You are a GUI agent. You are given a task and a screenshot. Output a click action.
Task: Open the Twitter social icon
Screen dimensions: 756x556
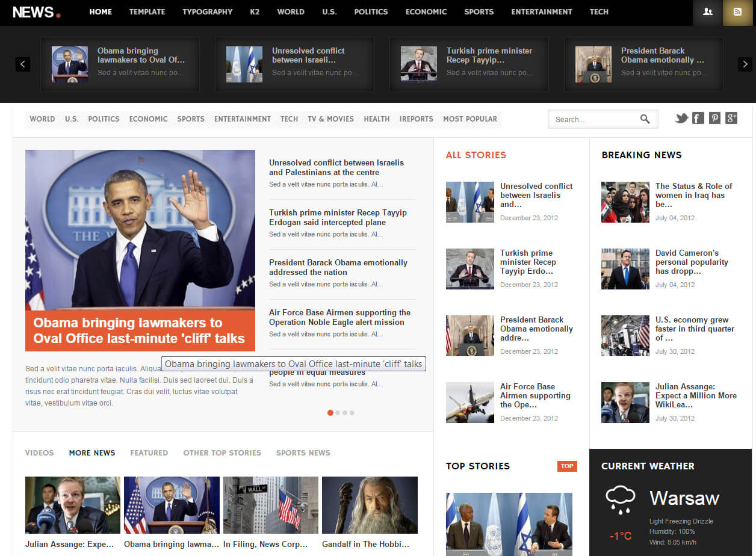681,119
